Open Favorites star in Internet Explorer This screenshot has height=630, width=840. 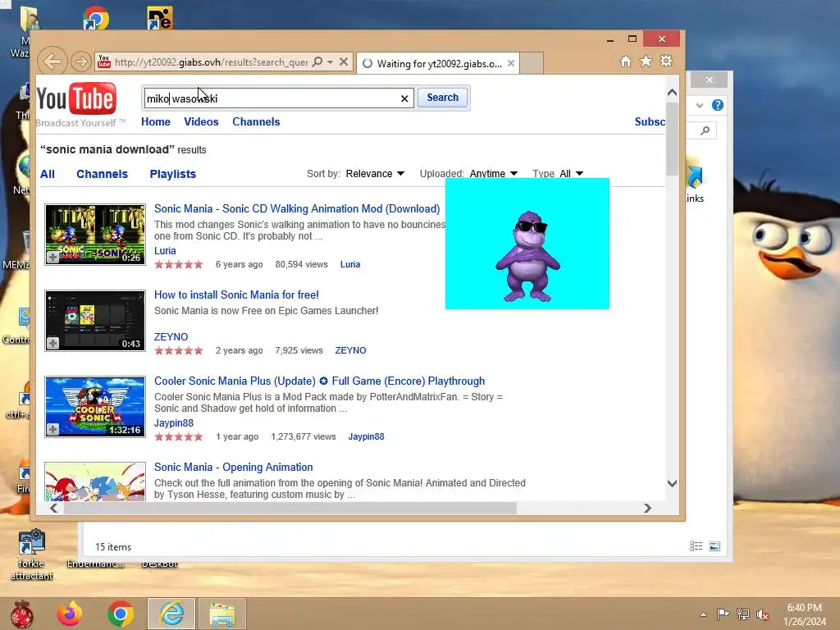[646, 62]
